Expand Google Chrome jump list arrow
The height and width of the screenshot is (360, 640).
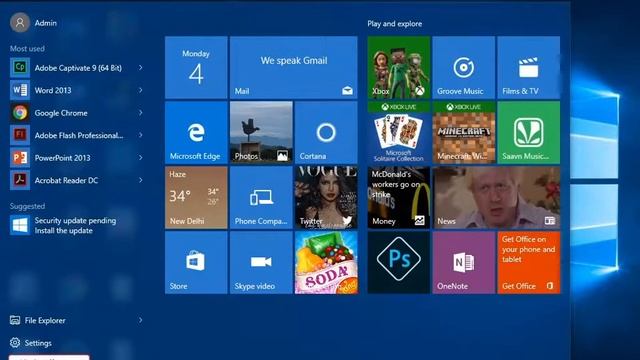(x=140, y=112)
